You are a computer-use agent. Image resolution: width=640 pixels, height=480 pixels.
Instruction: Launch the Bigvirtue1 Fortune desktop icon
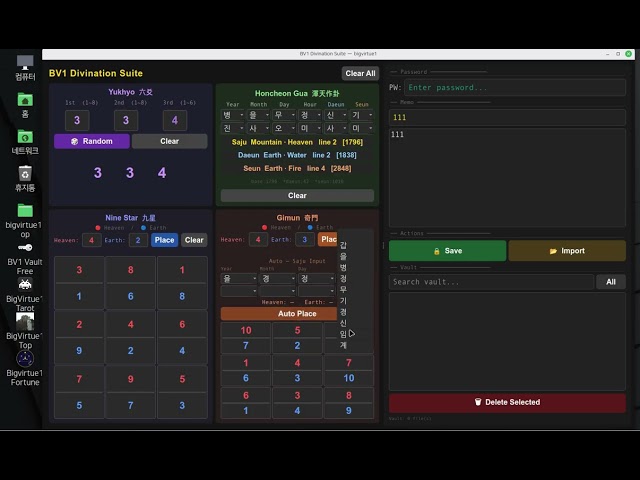tap(25, 369)
